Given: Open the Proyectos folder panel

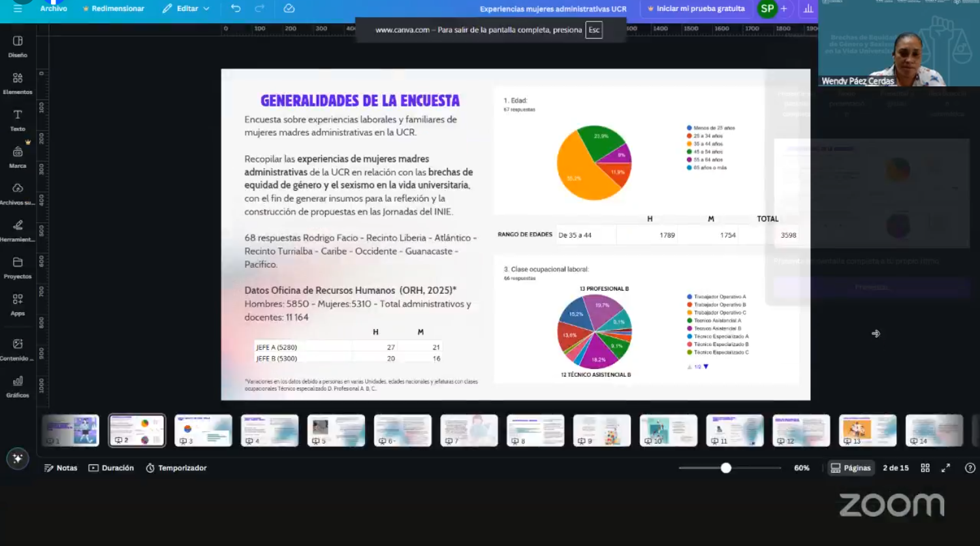Looking at the screenshot, I should pyautogui.click(x=18, y=267).
